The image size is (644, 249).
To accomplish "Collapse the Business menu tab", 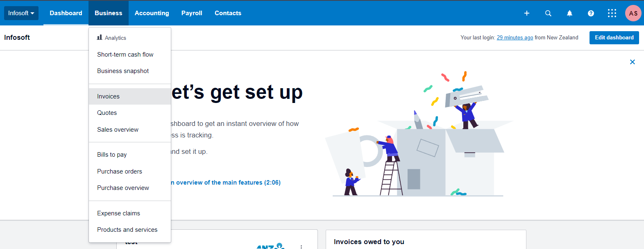I will click(109, 13).
